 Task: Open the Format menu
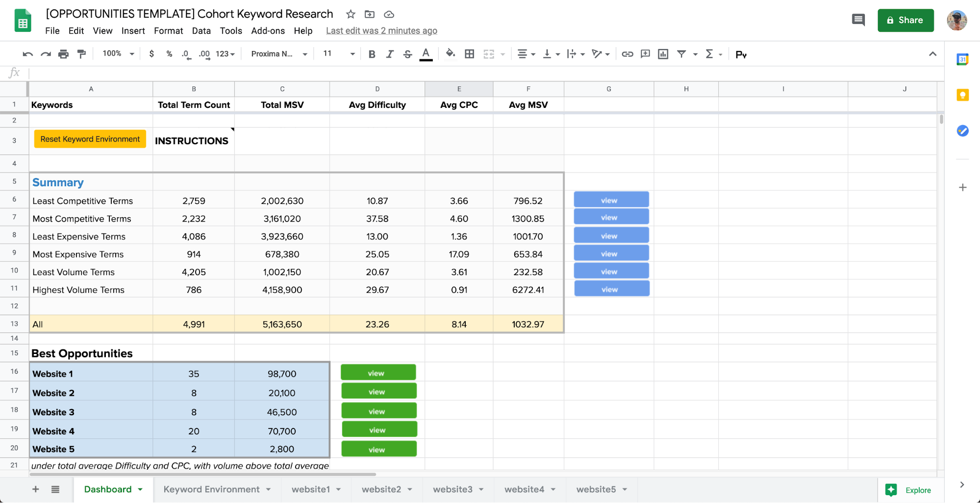[168, 30]
